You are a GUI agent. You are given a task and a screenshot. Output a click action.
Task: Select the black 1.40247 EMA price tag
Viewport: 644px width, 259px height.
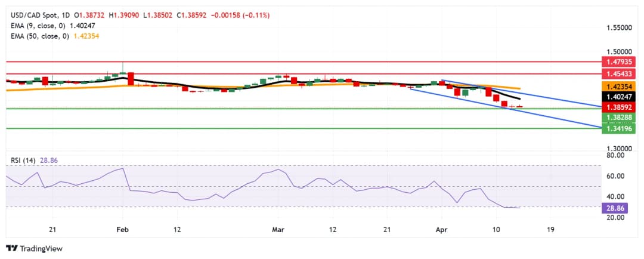[x=620, y=97]
